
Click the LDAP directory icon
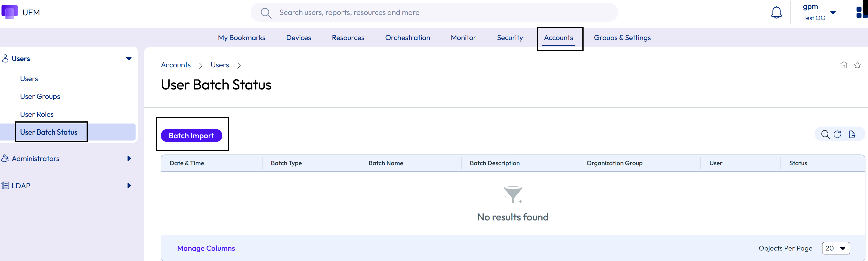5,186
